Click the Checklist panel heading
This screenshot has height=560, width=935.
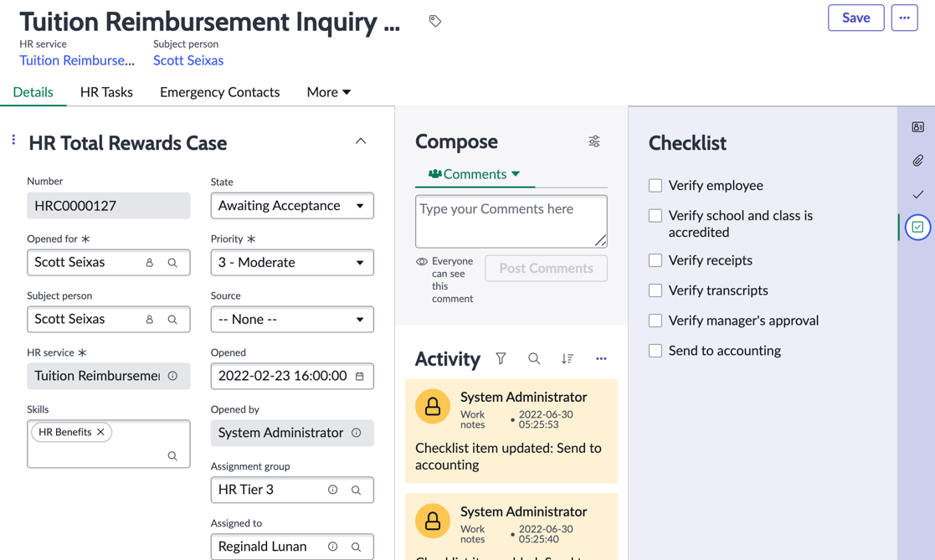click(687, 143)
